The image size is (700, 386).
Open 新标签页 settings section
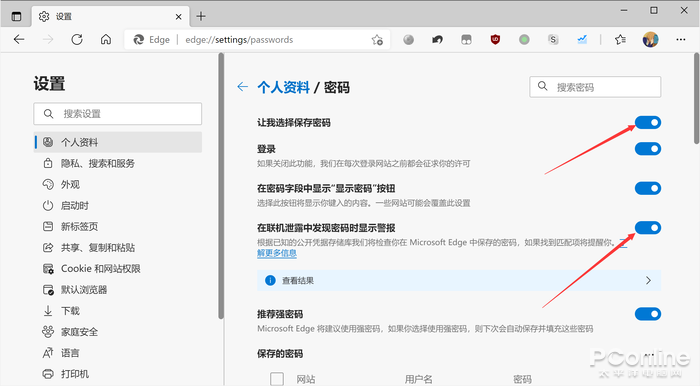pos(70,226)
